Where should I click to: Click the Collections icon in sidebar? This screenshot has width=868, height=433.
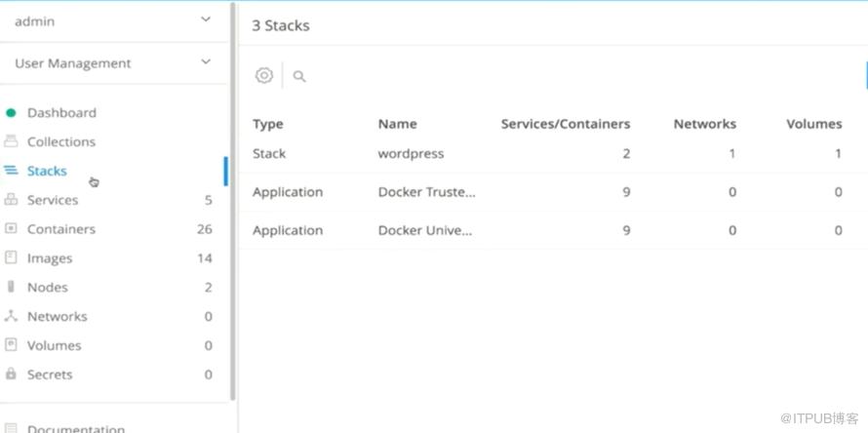pos(11,141)
